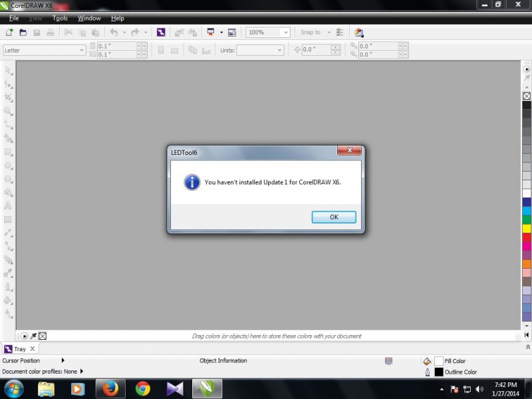Open Windows Explorer from the taskbar

[x=46, y=389]
